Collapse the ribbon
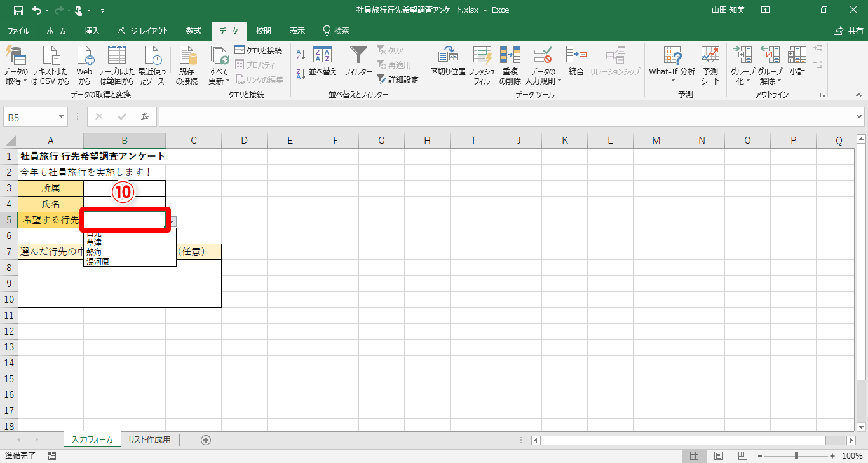The image size is (868, 463). (x=858, y=95)
